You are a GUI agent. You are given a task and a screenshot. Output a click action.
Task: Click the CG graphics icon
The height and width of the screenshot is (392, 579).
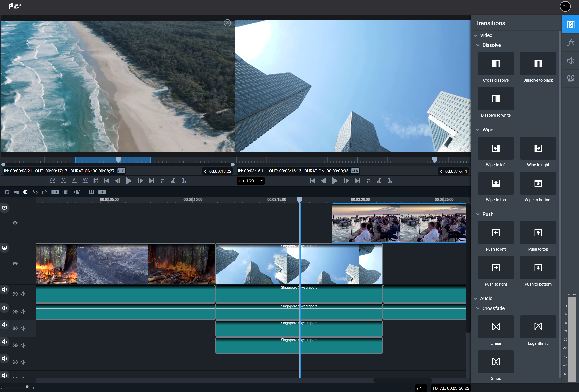tap(102, 192)
